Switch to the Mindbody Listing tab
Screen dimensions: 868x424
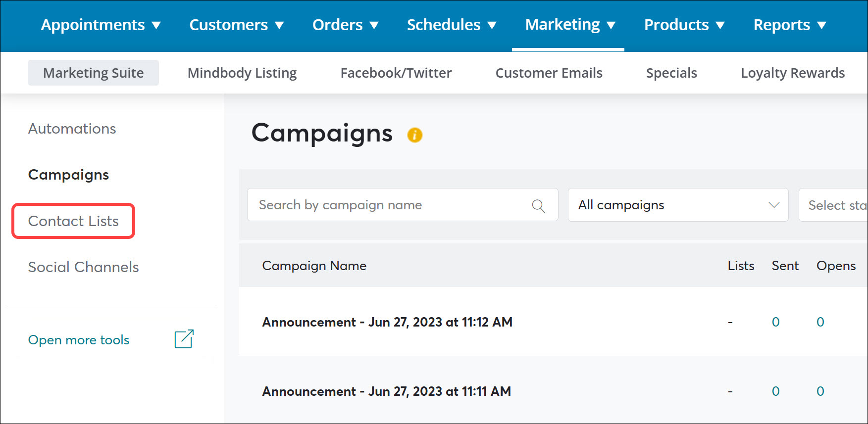tap(242, 72)
